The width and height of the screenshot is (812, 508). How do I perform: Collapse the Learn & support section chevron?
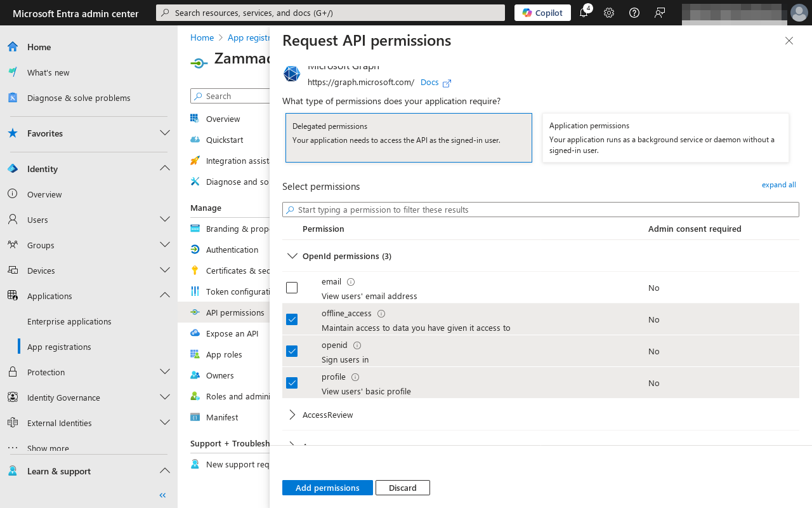click(x=165, y=471)
